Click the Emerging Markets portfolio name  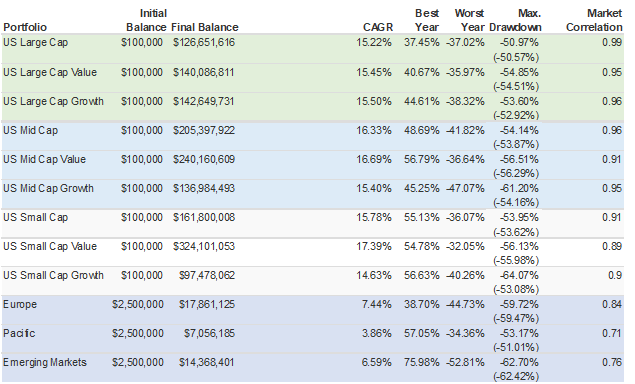(x=45, y=362)
